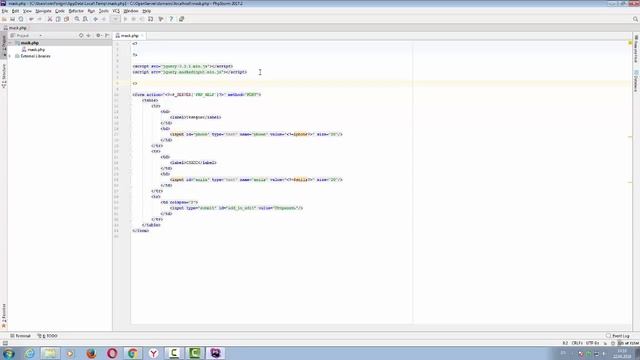The width and height of the screenshot is (640, 360).
Task: Open the Window menu
Action: (x=131, y=11)
